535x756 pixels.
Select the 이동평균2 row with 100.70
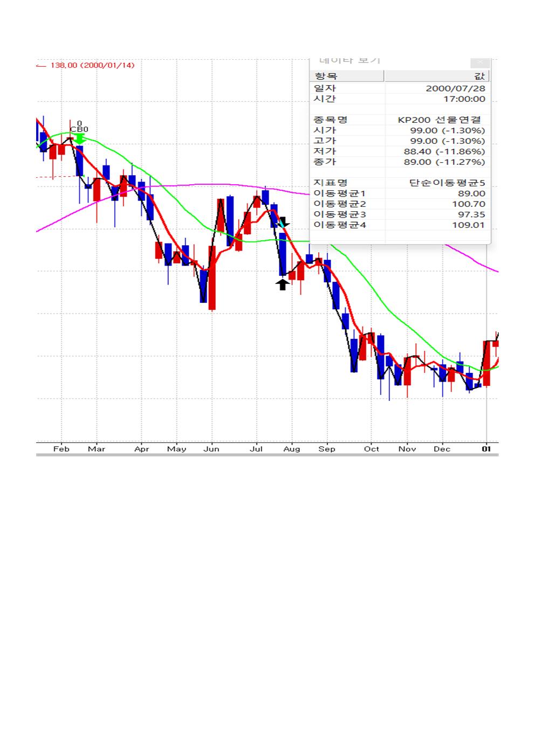point(400,204)
